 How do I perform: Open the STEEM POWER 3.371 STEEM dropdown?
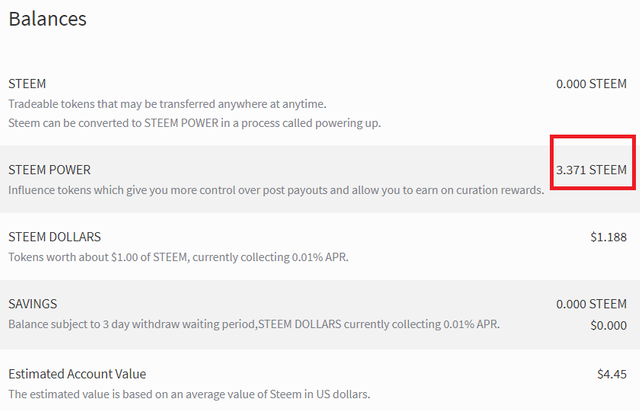tap(591, 170)
